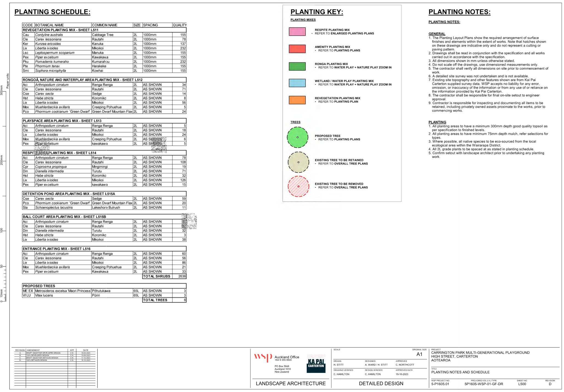Click the Ka Pai Carterton logo

[316, 364]
